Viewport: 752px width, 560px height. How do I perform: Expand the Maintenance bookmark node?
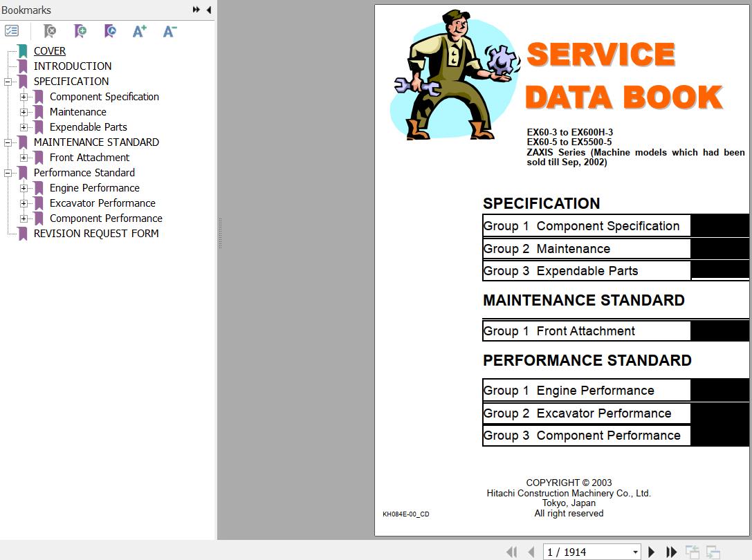(x=24, y=112)
